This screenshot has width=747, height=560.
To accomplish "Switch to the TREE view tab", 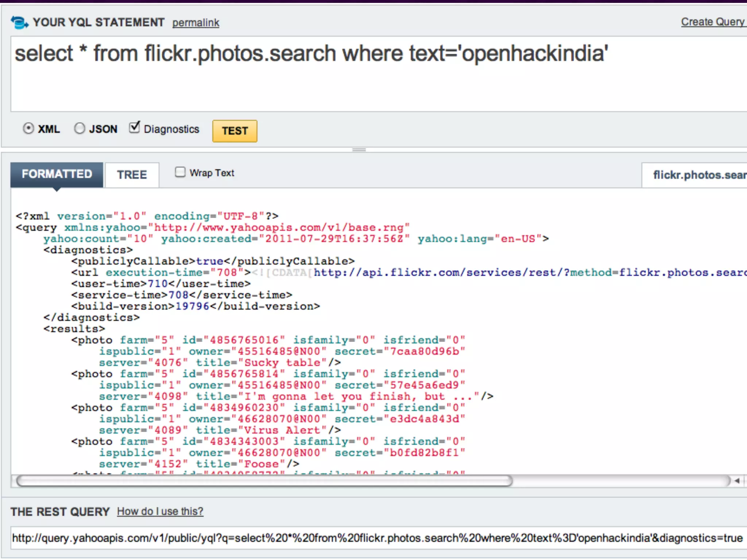I will tap(132, 175).
